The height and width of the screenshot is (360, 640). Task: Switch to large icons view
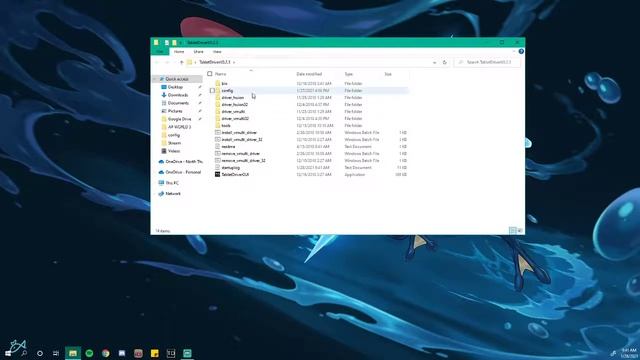520,231
